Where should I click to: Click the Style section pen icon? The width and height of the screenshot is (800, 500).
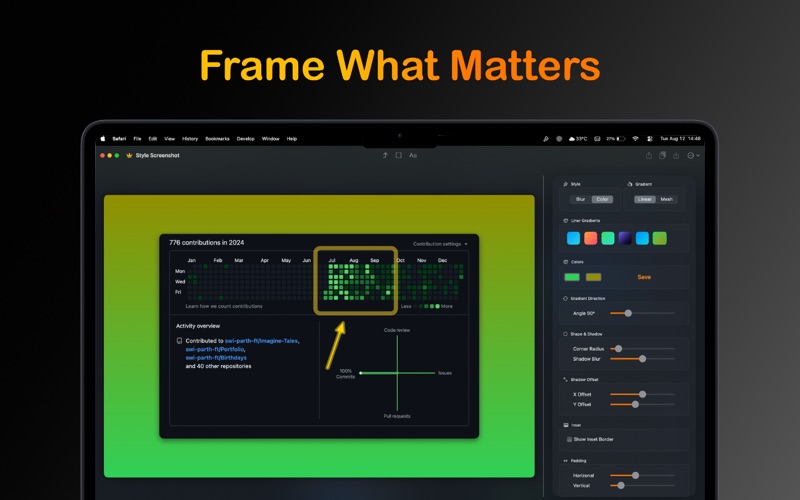[565, 184]
